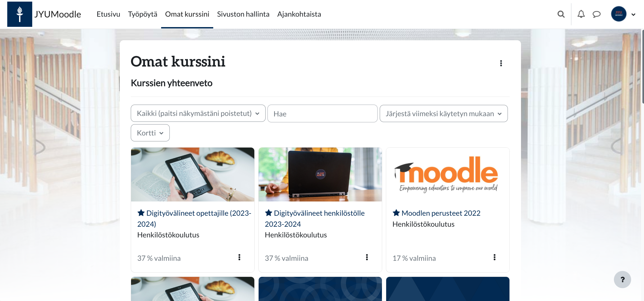This screenshot has height=301, width=644.
Task: Focus the Hae search field
Action: [322, 113]
